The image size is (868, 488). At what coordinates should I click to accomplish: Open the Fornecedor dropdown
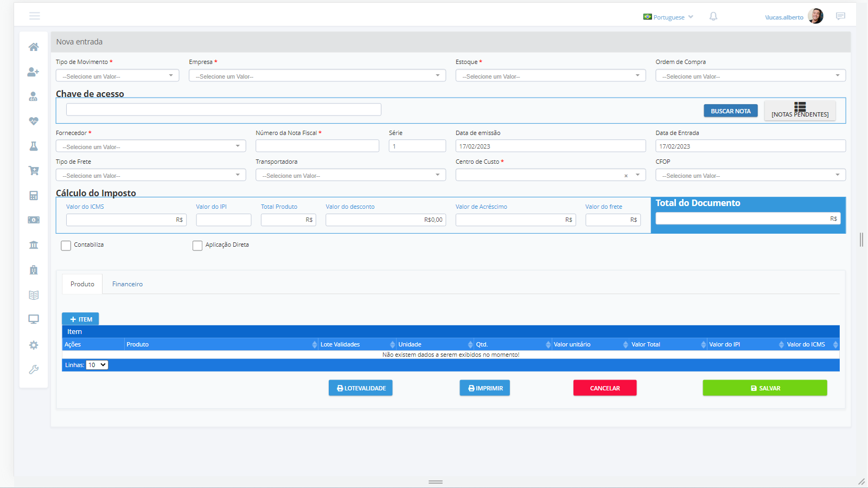pos(150,146)
